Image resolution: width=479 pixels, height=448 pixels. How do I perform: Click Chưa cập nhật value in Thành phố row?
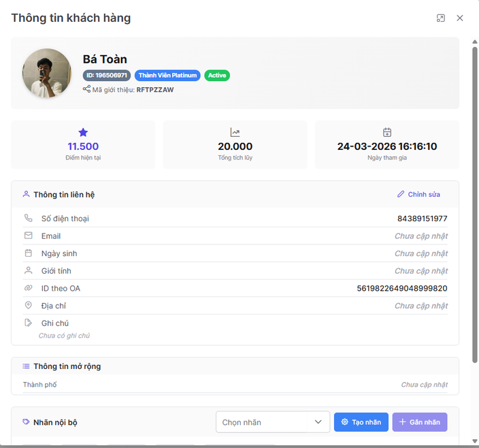tap(425, 385)
